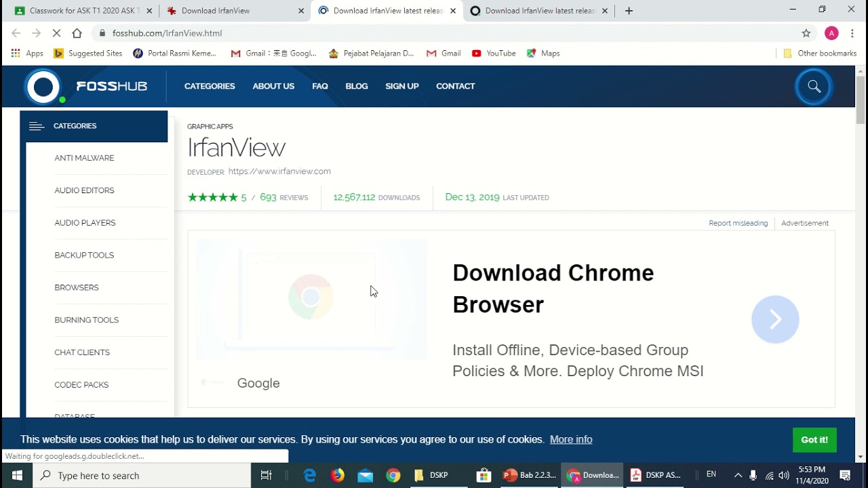The width and height of the screenshot is (868, 488).
Task: Stop page loading with the X button
Action: (x=56, y=33)
